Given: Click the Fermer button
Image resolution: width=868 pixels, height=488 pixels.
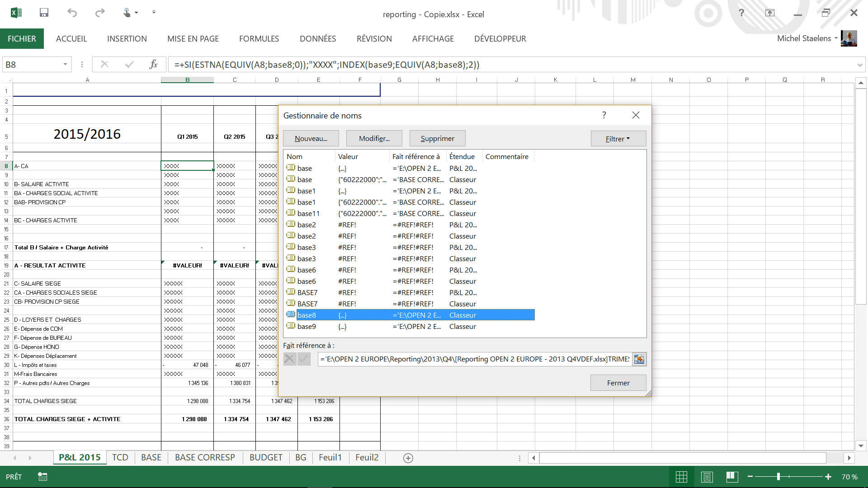Looking at the screenshot, I should (618, 383).
